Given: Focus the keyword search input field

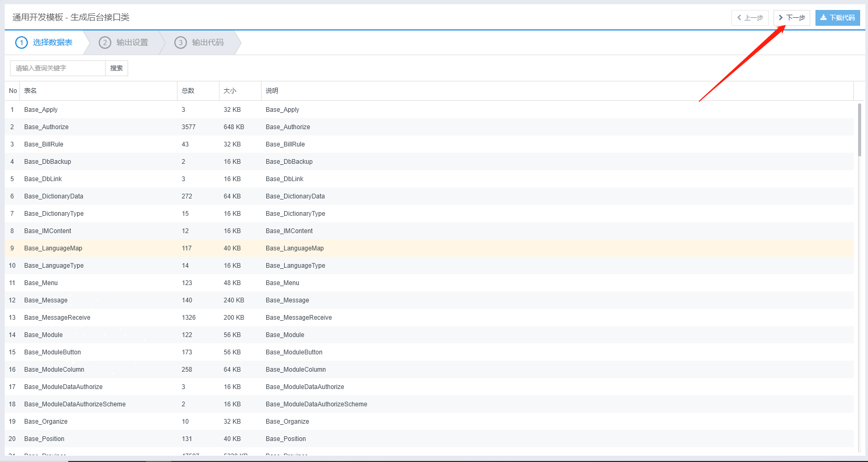Looking at the screenshot, I should click(58, 68).
